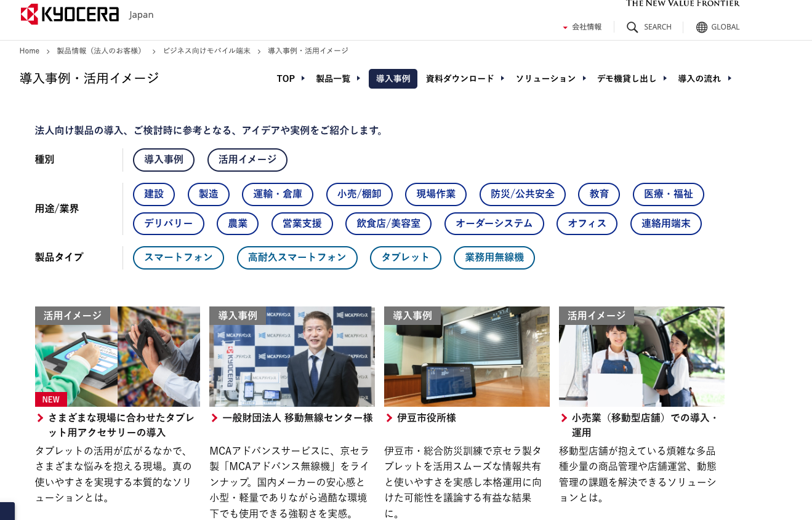Toggle the 導入事例 type filter

point(164,159)
